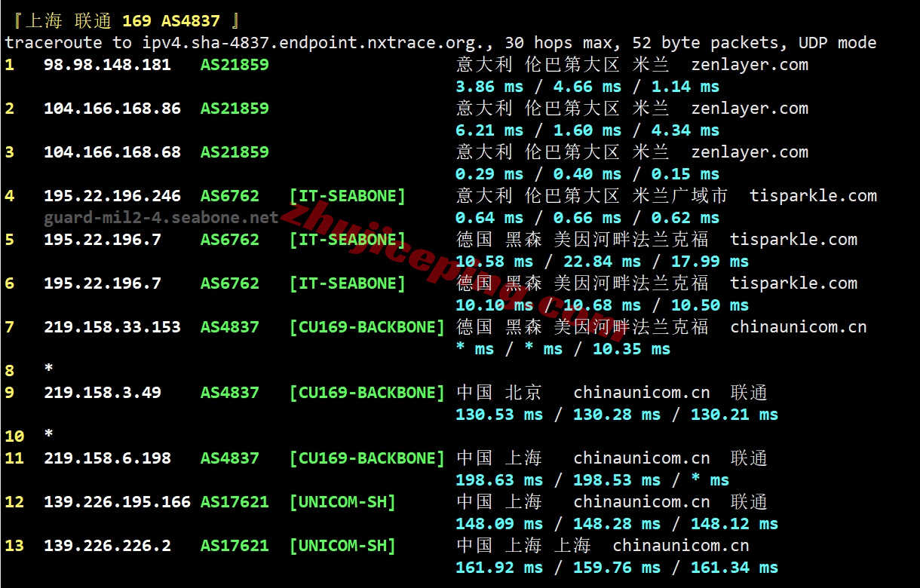The height and width of the screenshot is (588, 920).
Task: Click [CU169-BACKBONE] tag in hop 7 row
Action: (x=367, y=327)
